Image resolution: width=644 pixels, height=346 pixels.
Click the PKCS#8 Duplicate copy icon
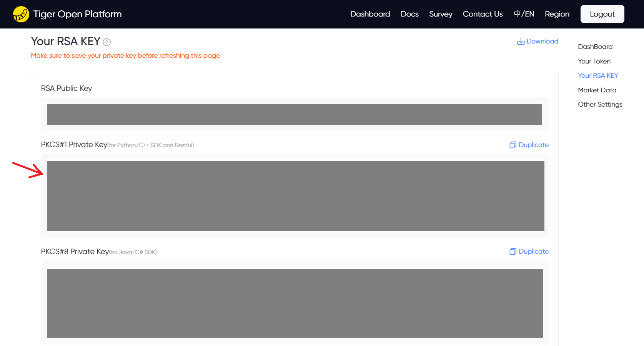pos(513,251)
